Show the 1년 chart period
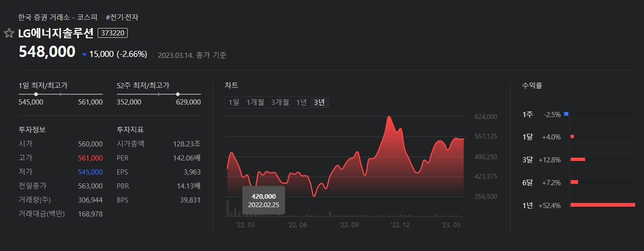This screenshot has width=644, height=251. [301, 102]
